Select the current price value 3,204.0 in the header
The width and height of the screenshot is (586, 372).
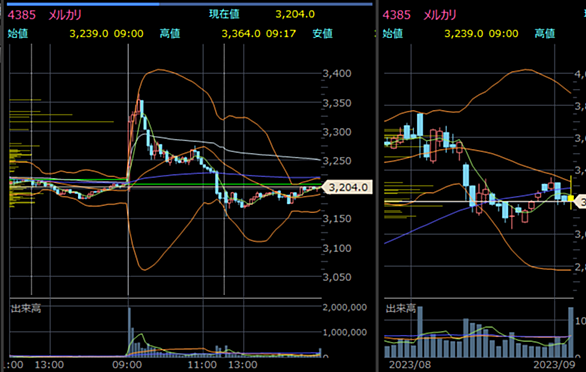[295, 14]
